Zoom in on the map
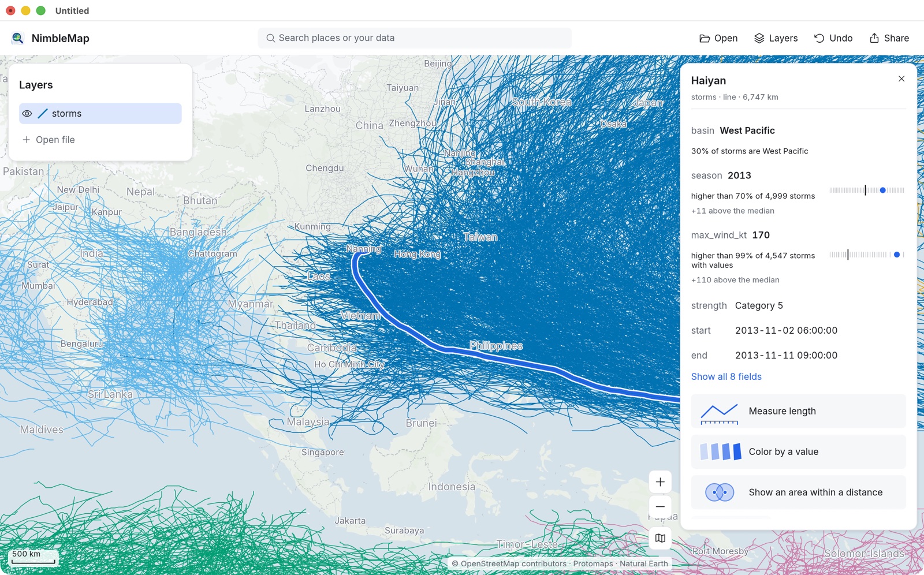 click(x=660, y=482)
